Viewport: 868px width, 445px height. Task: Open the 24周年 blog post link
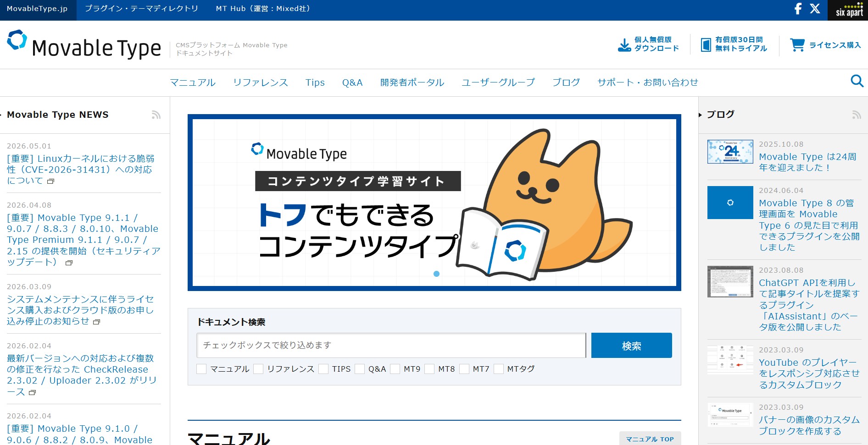(807, 162)
